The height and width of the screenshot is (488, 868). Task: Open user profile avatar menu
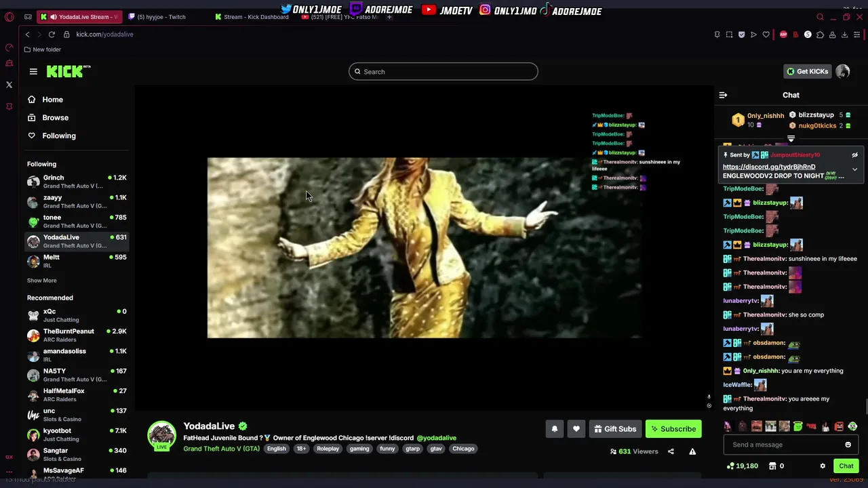[843, 71]
